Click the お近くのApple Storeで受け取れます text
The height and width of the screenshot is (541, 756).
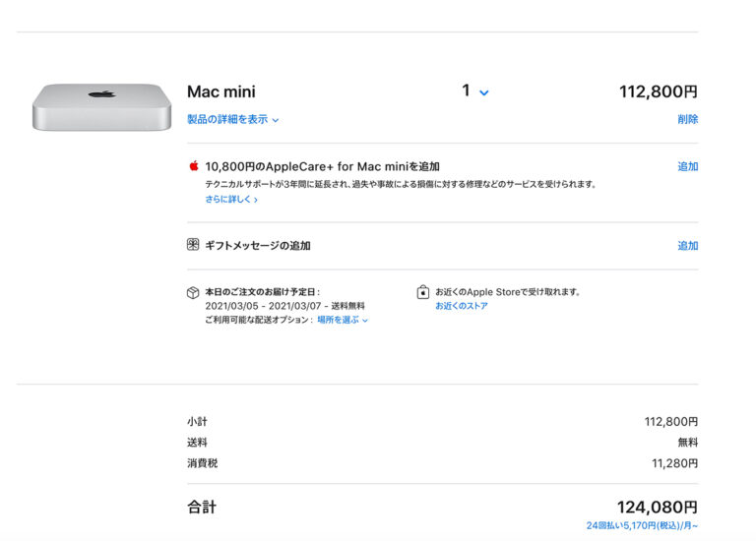(508, 292)
